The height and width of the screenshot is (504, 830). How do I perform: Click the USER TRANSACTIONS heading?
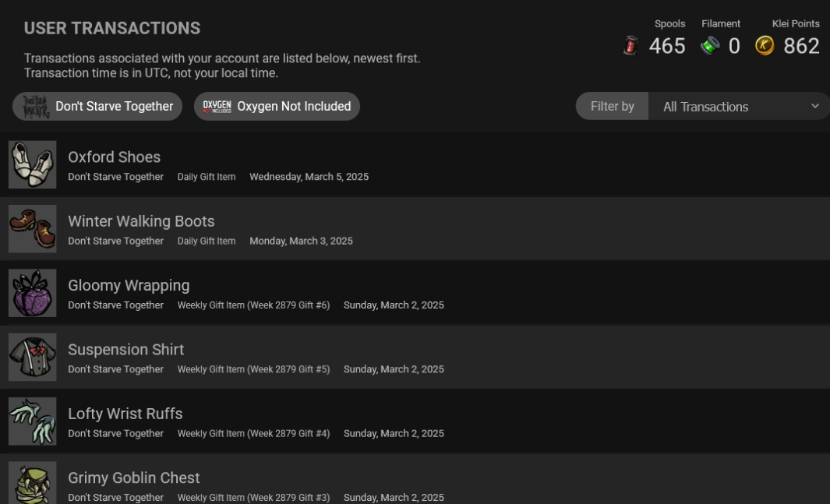click(112, 28)
